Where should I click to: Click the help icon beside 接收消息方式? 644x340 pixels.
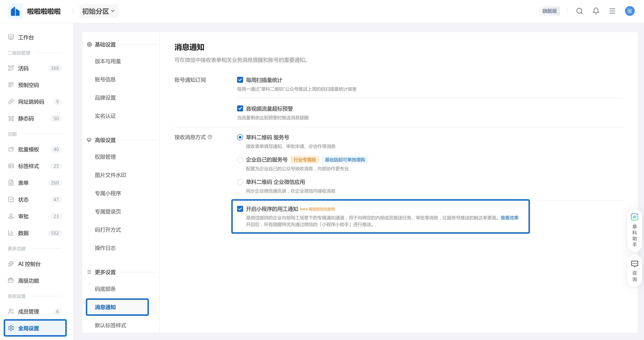coord(210,137)
